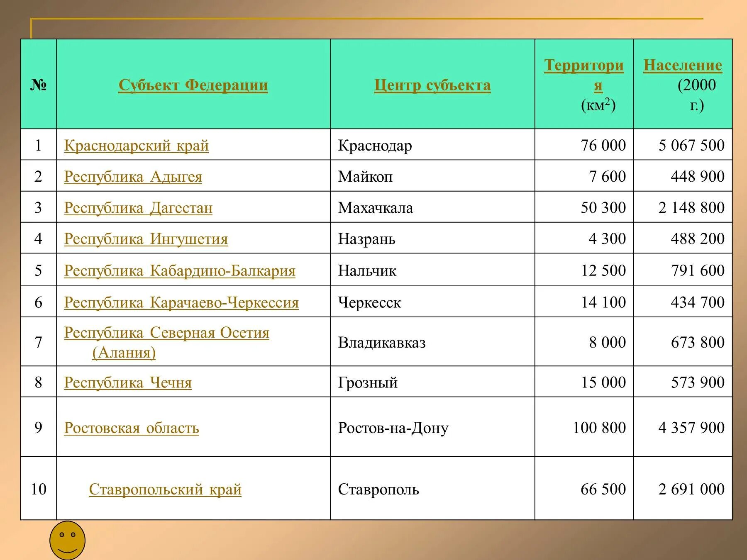Open the Республика Дагестан link
This screenshot has width=747, height=560.
click(138, 208)
